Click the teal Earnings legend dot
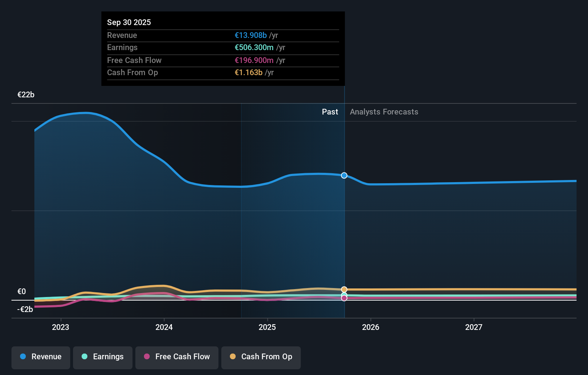Screen dimensions: 588x375 click(85, 357)
